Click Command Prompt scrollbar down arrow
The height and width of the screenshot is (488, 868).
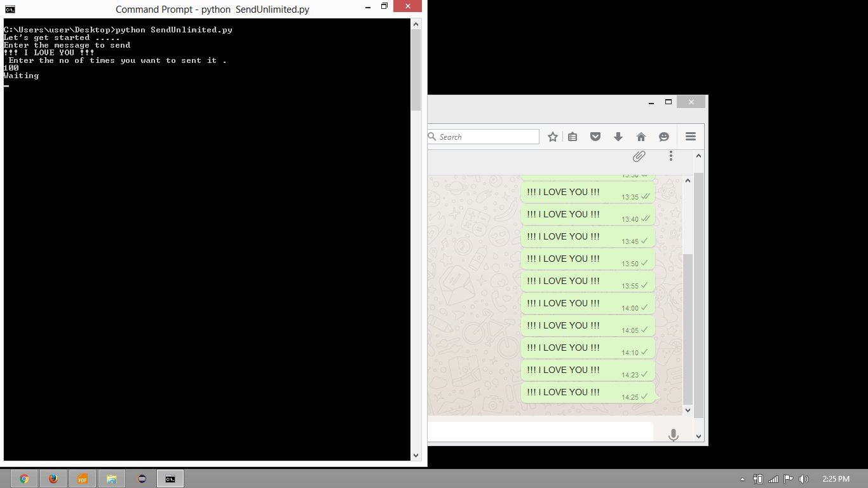click(x=416, y=456)
